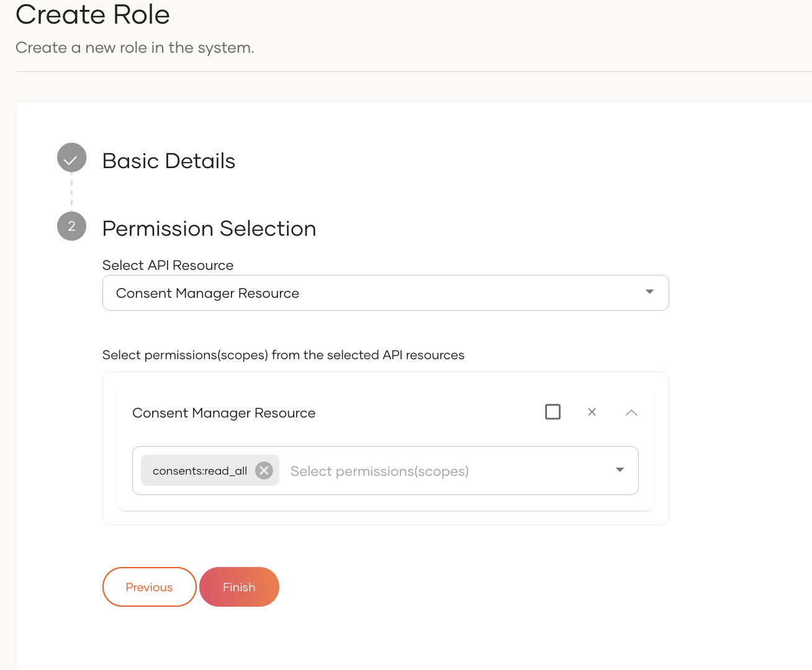Select the Basic Details step

pyautogui.click(x=168, y=161)
